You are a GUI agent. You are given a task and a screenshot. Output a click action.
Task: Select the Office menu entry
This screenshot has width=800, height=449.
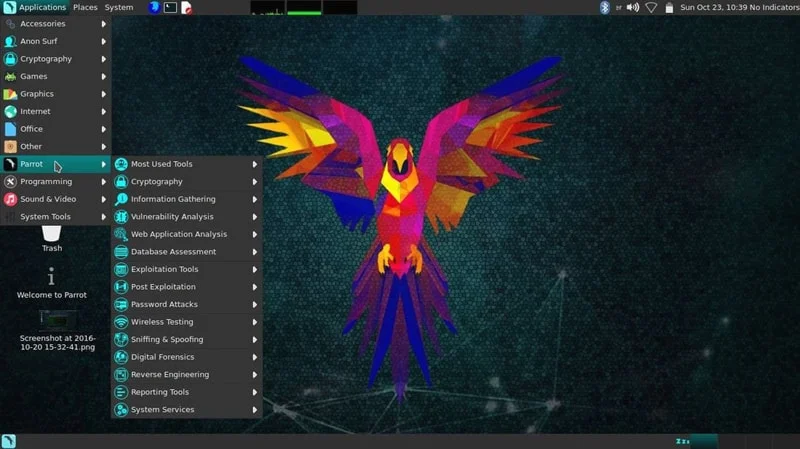[x=56, y=129]
